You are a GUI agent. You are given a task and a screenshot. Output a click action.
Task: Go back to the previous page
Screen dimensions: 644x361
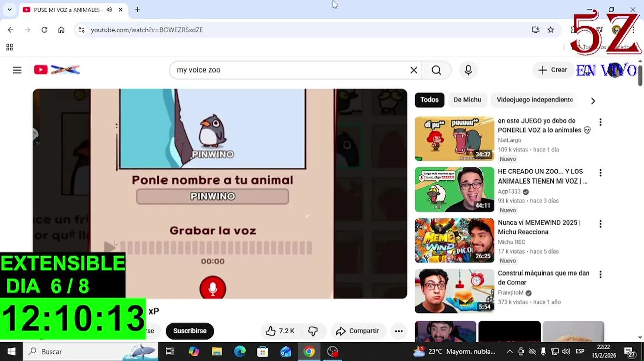point(11,30)
